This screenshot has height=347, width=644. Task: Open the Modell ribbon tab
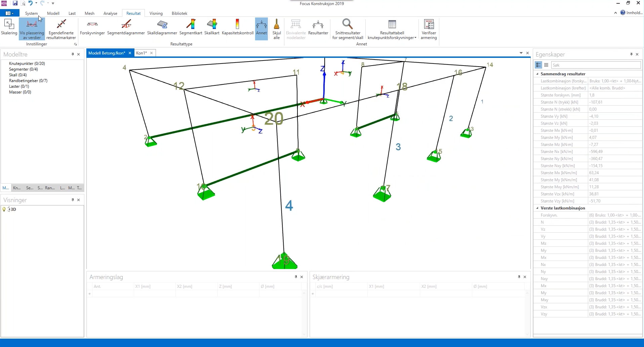tap(53, 13)
